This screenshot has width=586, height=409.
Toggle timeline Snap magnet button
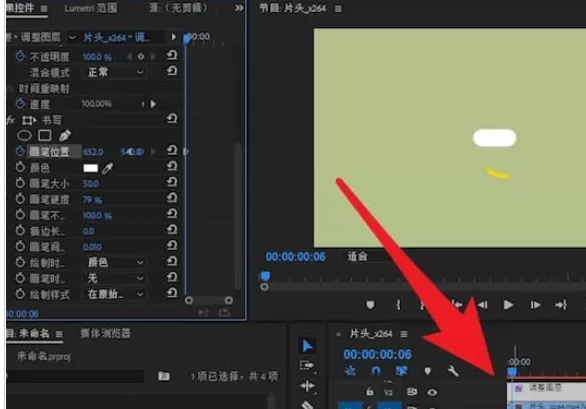[376, 370]
